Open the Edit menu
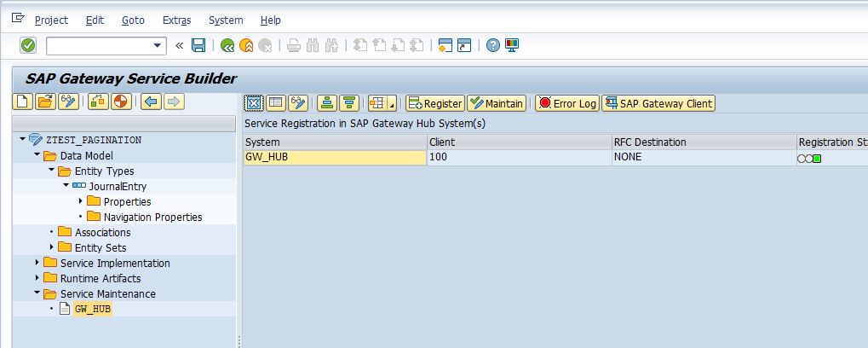 pyautogui.click(x=95, y=20)
